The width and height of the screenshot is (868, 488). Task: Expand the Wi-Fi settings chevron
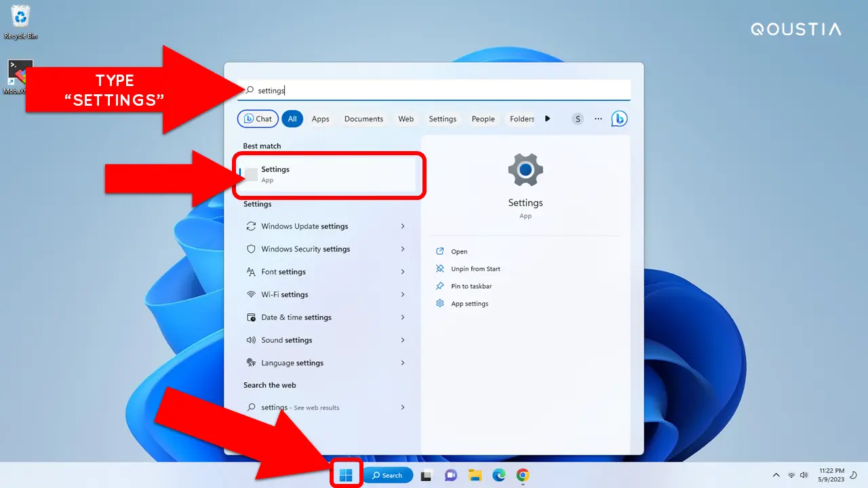click(403, 294)
